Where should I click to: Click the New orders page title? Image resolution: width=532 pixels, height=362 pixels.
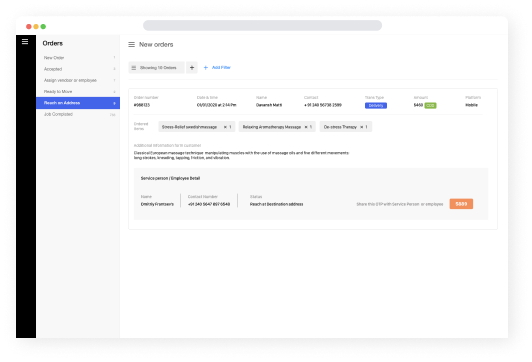156,44
